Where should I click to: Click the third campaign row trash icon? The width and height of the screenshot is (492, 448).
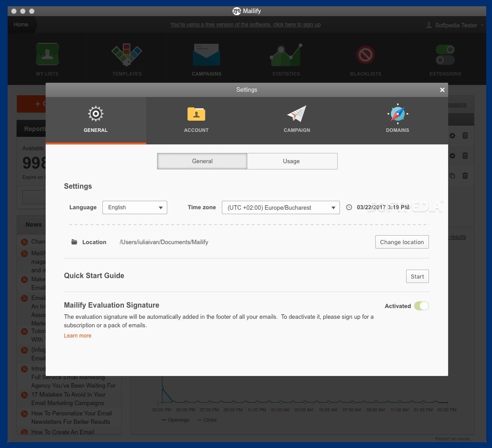[x=465, y=176]
